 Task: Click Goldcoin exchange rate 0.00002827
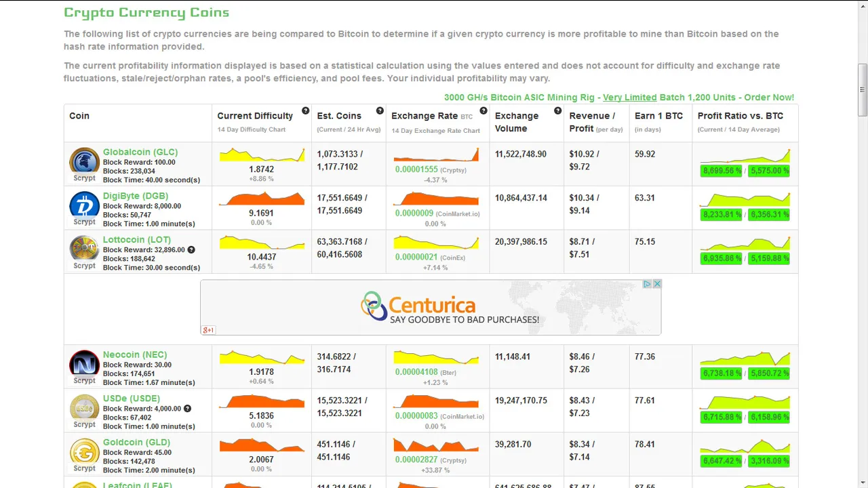(x=416, y=460)
